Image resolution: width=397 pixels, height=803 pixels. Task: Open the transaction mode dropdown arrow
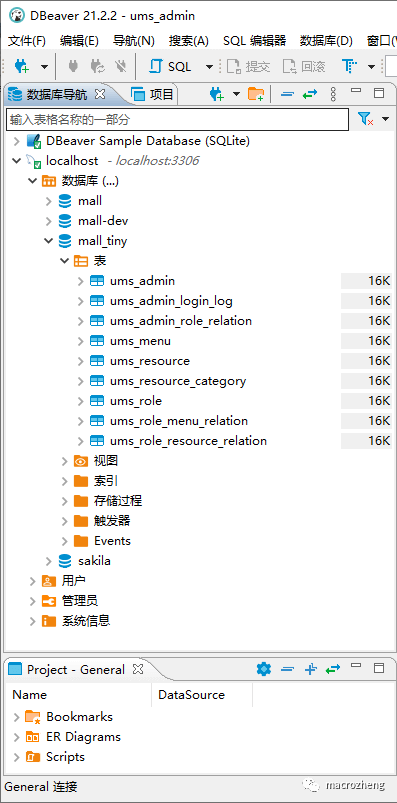tap(371, 67)
